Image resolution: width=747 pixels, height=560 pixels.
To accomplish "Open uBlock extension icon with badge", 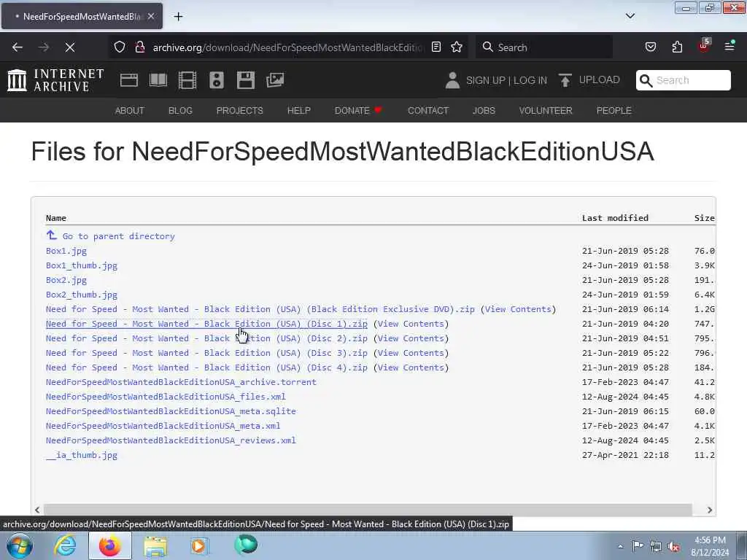I will coord(704,46).
